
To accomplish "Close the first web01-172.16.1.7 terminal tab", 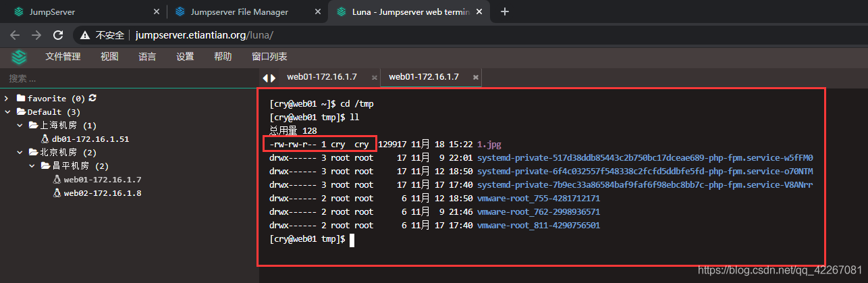I will point(373,78).
